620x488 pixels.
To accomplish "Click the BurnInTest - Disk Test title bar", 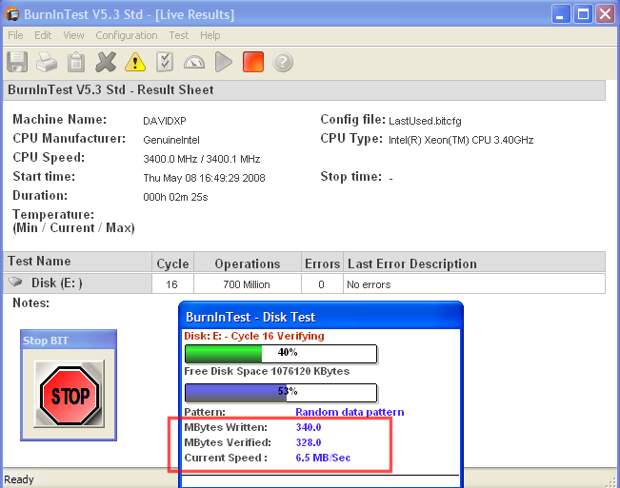I will tap(321, 317).
